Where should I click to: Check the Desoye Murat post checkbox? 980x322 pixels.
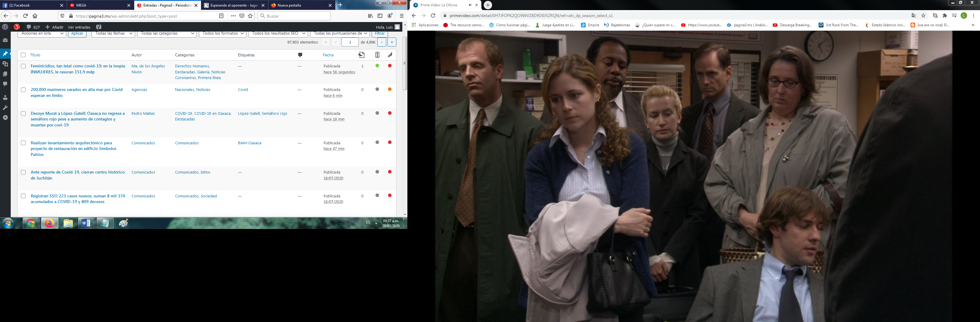[23, 114]
